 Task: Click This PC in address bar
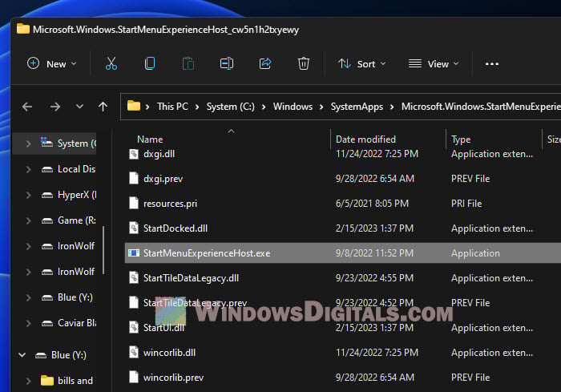pos(172,107)
